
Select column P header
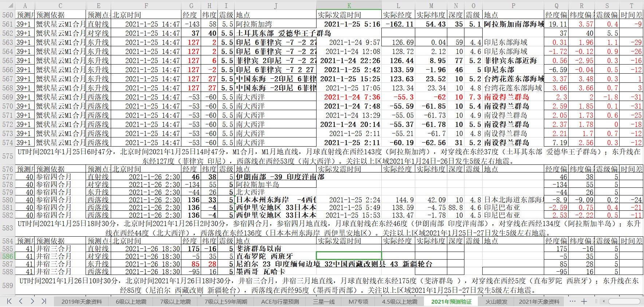[x=513, y=5]
